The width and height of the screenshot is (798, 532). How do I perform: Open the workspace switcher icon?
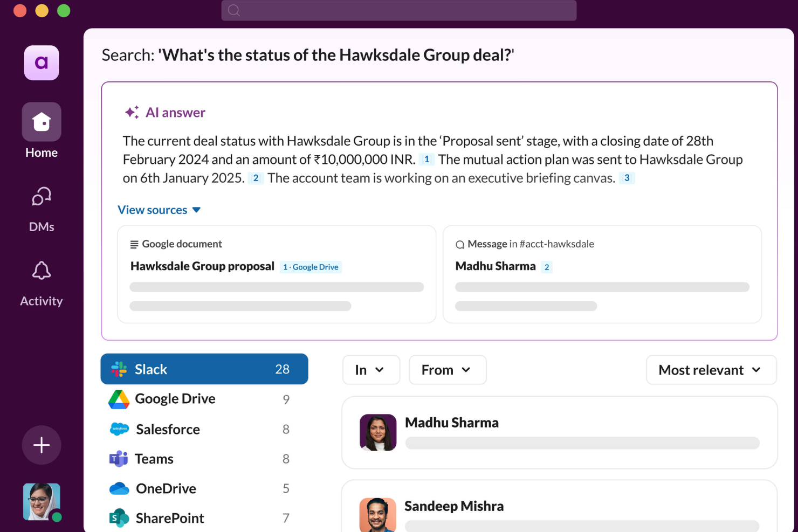point(42,63)
